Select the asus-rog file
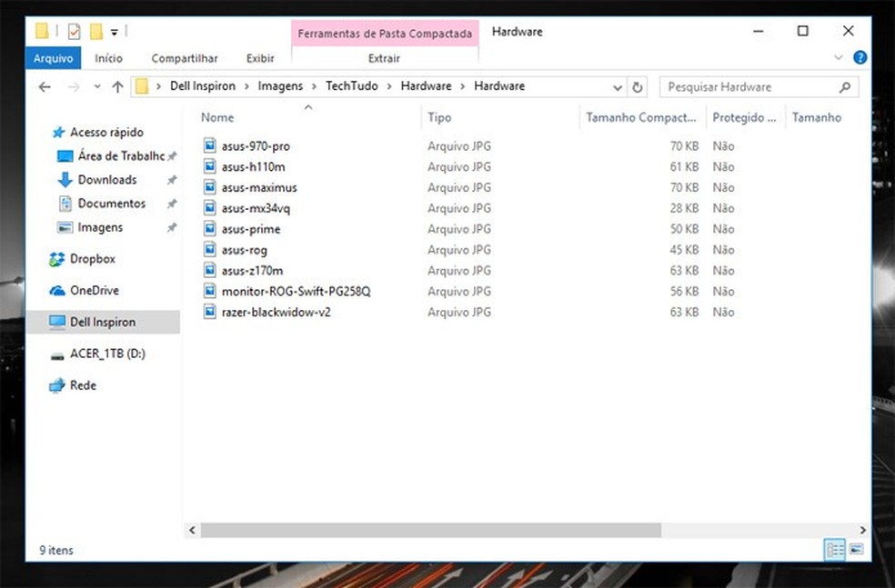Viewport: 895px width, 588px height. click(x=244, y=250)
